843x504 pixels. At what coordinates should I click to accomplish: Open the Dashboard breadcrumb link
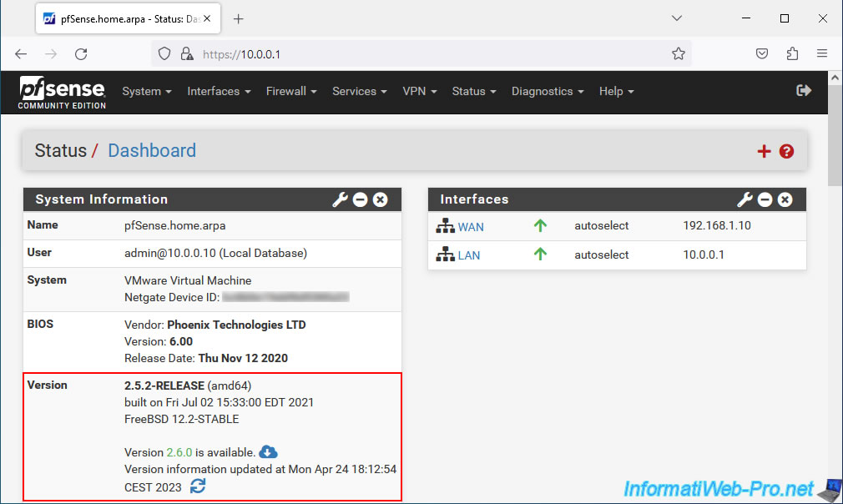[152, 150]
